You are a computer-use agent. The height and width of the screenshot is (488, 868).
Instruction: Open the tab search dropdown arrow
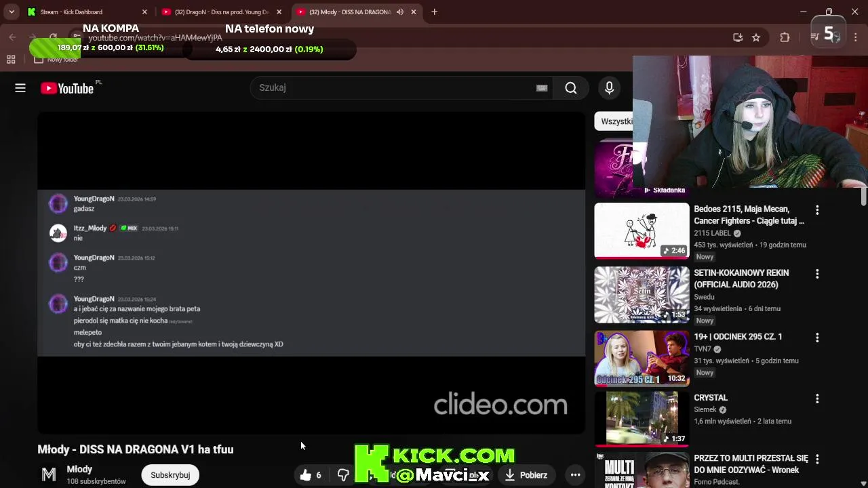point(12,12)
